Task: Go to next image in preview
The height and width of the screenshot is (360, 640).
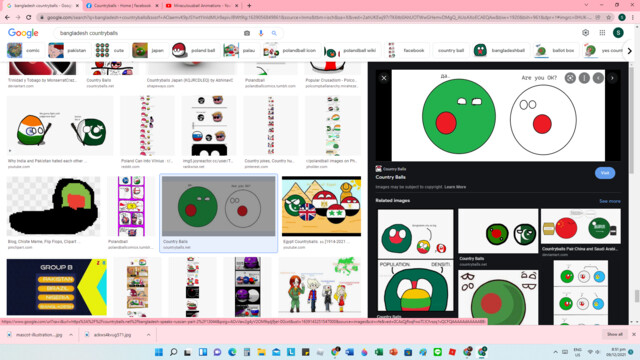Action: [612, 78]
